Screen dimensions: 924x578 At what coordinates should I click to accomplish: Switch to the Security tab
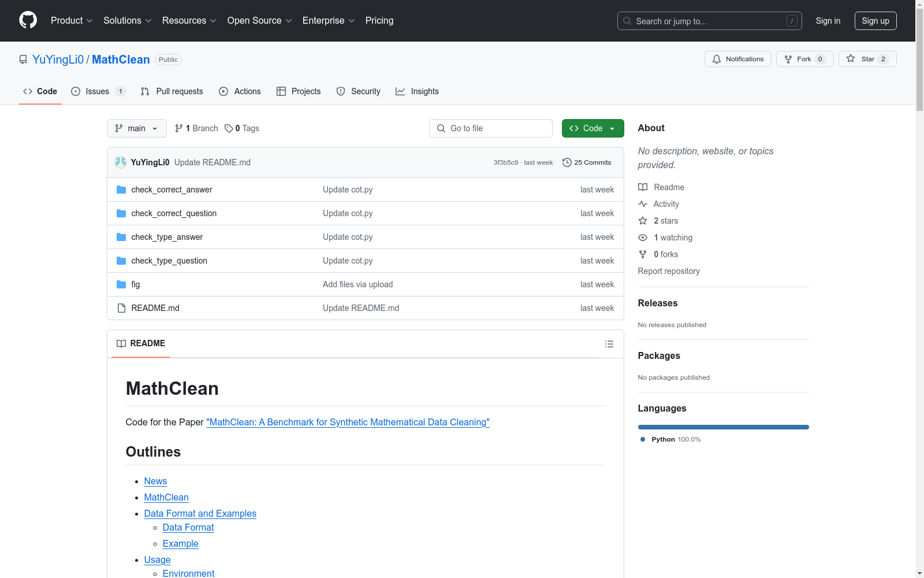pyautogui.click(x=359, y=91)
